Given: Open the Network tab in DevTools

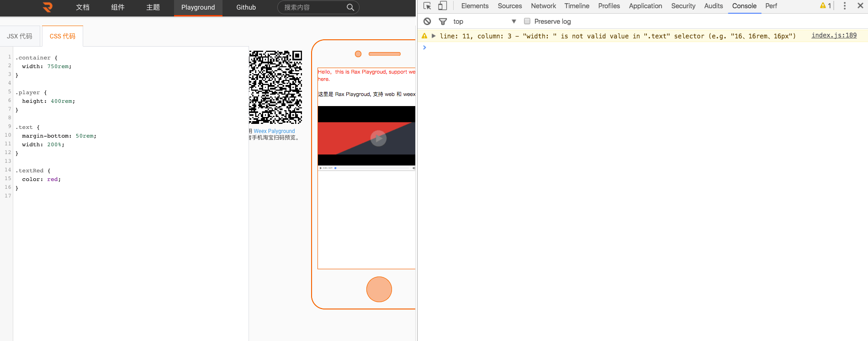Looking at the screenshot, I should tap(543, 6).
